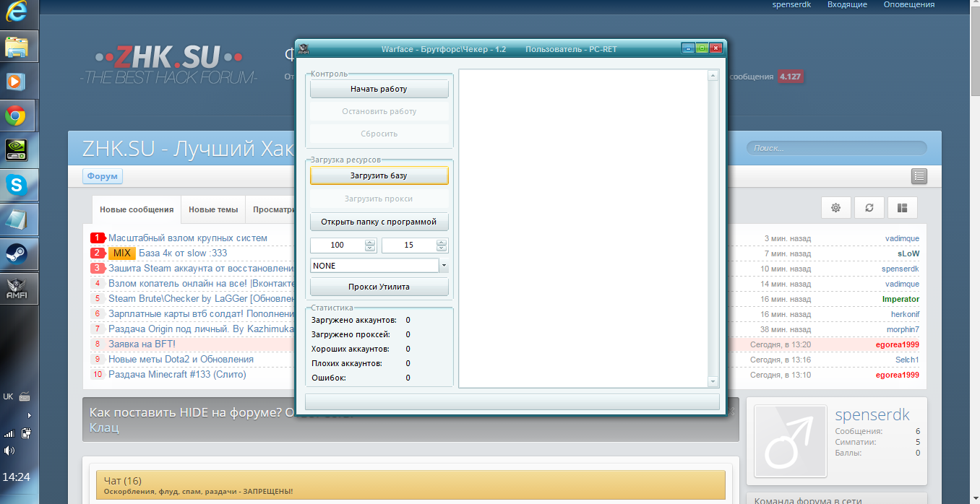The image size is (980, 504).
Task: Click the forum layout grid icon
Action: pos(902,207)
